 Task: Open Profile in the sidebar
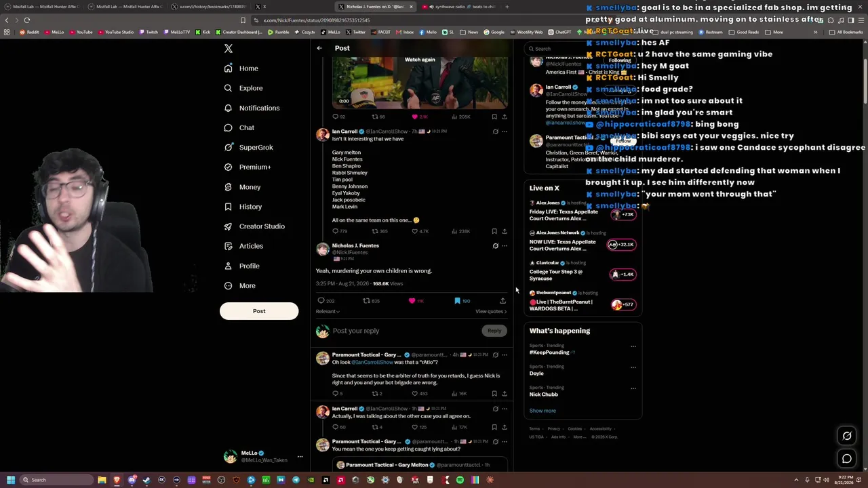pyautogui.click(x=242, y=266)
